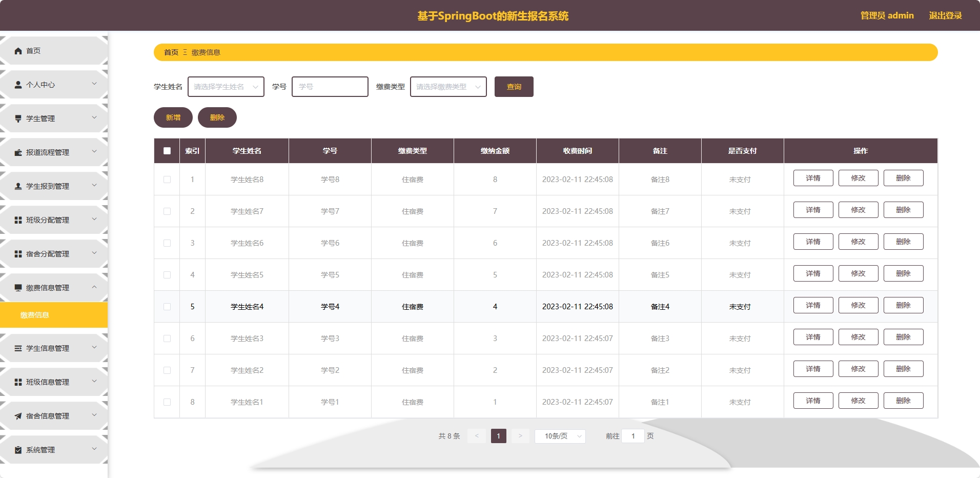The height and width of the screenshot is (478, 980).
Task: Open the 10条/页 page size dropdown
Action: (x=560, y=436)
